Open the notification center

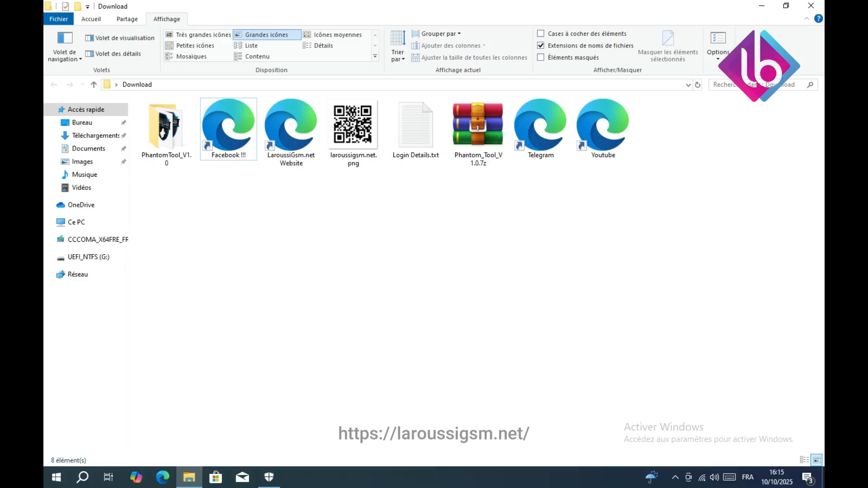tap(808, 478)
